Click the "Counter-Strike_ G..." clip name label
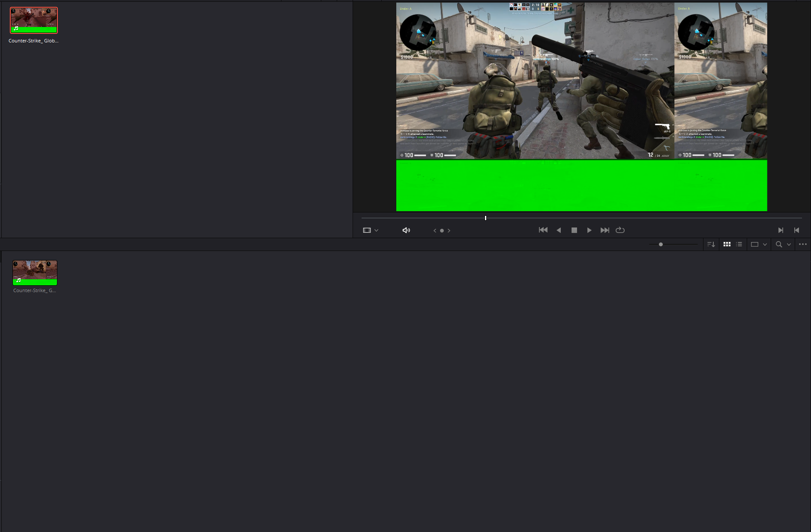Screen dimensions: 811x532 (35, 290)
